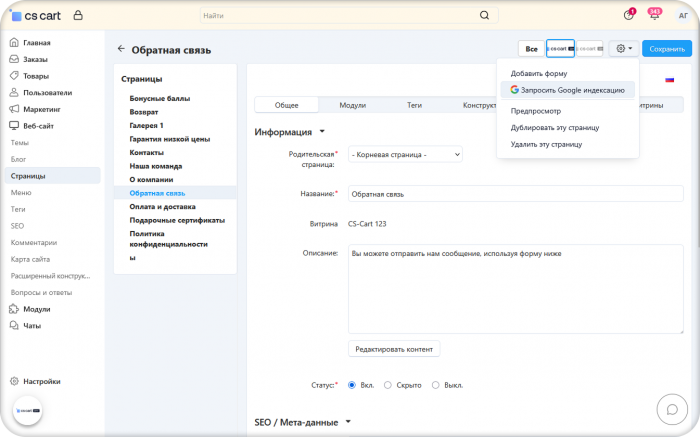This screenshot has height=437, width=700.
Task: Open the Галерея 1 page link
Action: 146,125
